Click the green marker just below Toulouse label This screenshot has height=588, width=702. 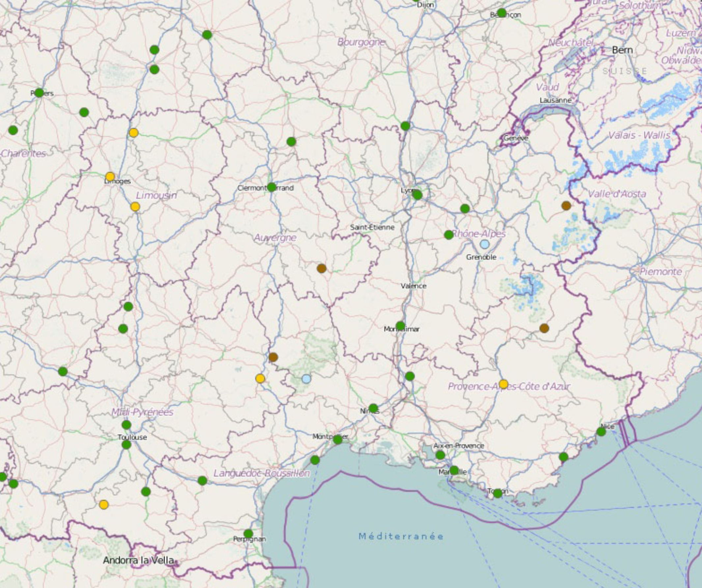point(126,445)
